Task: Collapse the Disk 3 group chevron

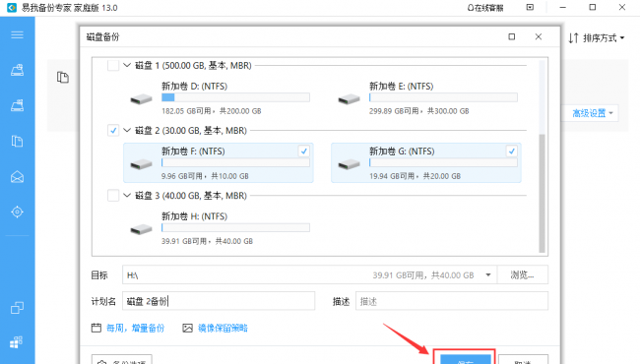Action: pyautogui.click(x=127, y=196)
